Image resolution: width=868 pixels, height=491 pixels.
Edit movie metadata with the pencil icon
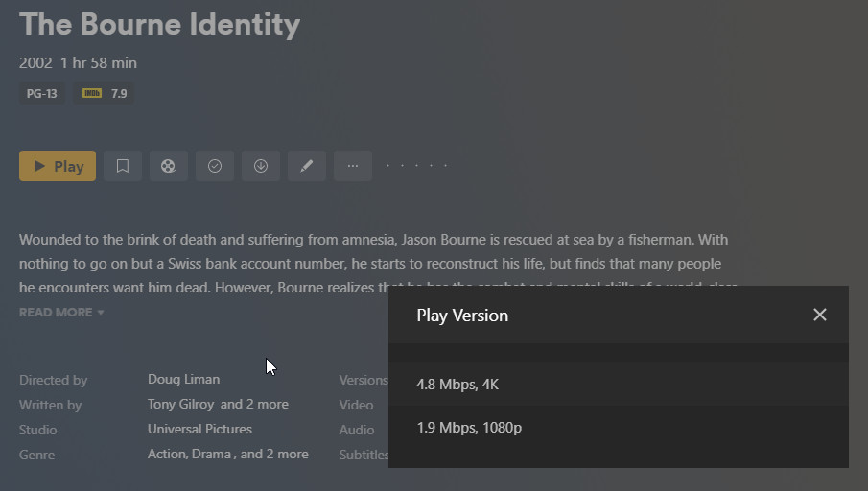pyautogui.click(x=307, y=166)
